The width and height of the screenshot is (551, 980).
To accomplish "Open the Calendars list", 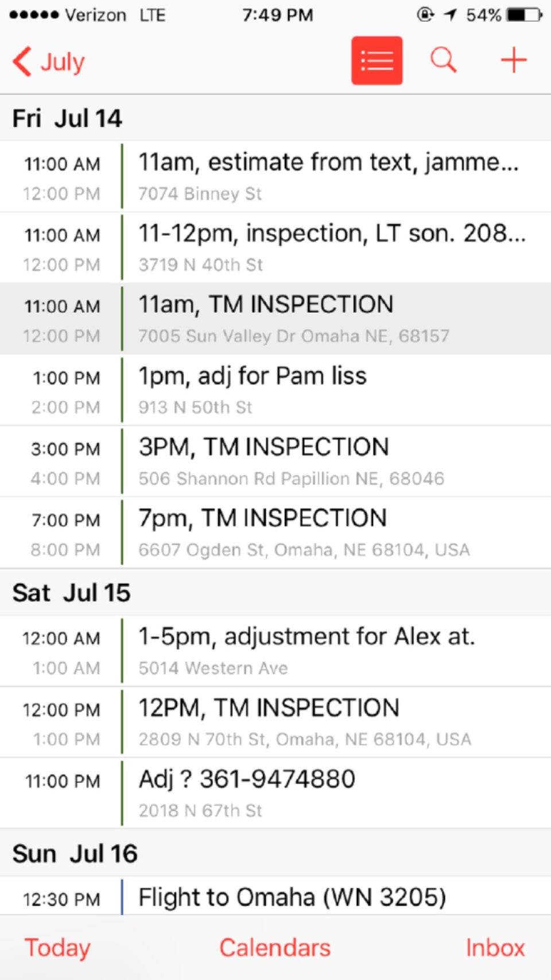I will pyautogui.click(x=275, y=948).
